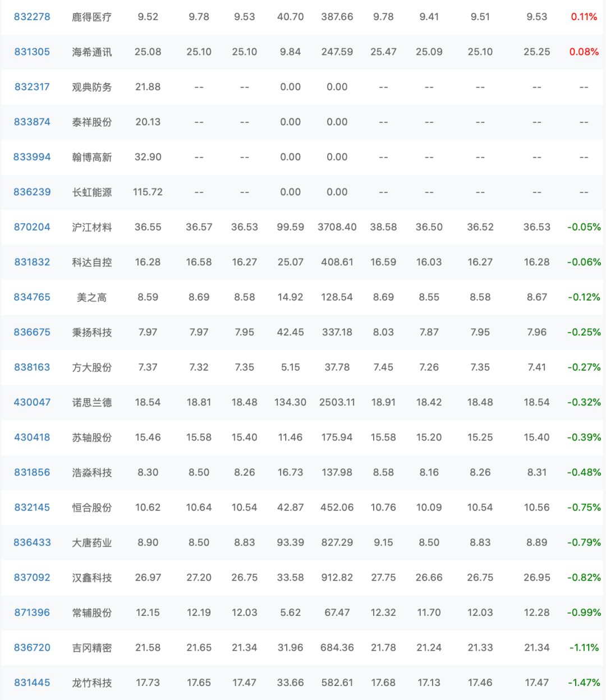Click the -1.11% change value
Screen dimensions: 606x700
tap(584, 648)
